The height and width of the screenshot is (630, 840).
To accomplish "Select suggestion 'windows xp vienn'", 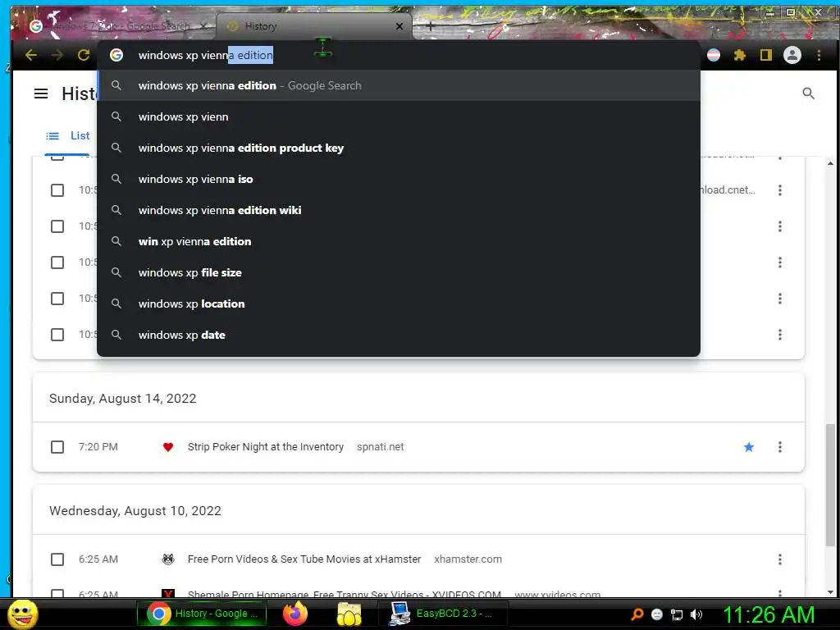I will pyautogui.click(x=399, y=116).
